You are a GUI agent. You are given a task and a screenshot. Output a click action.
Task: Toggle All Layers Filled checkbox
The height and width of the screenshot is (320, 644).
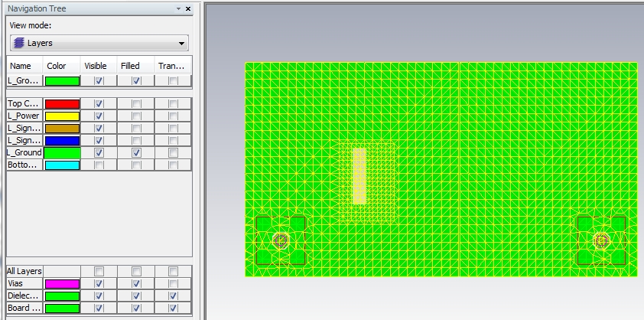136,272
